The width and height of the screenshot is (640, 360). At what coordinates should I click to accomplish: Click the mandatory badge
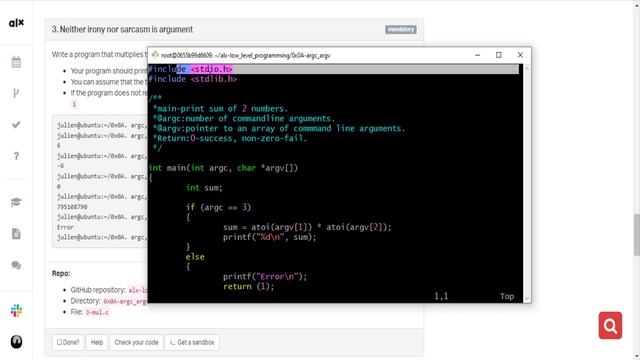coord(400,29)
